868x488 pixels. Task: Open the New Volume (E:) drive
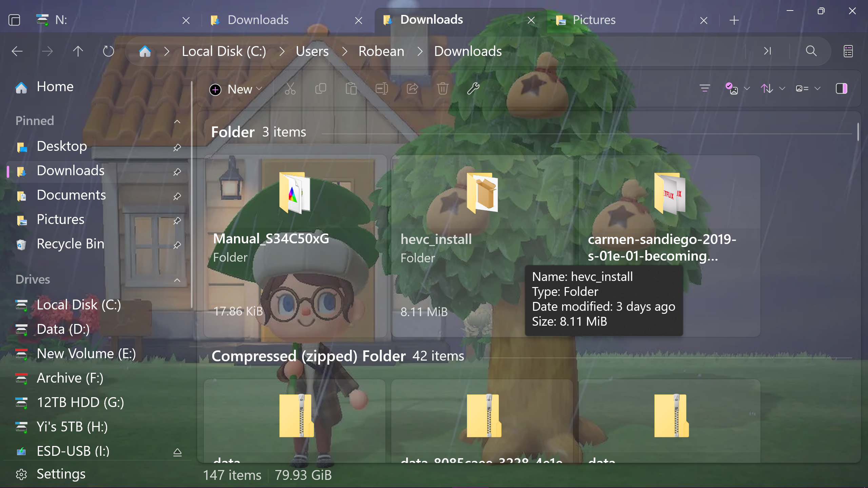tap(97, 354)
